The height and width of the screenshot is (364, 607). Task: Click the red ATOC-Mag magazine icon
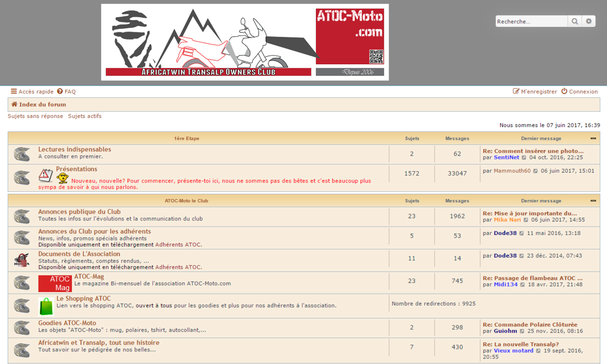click(x=54, y=283)
